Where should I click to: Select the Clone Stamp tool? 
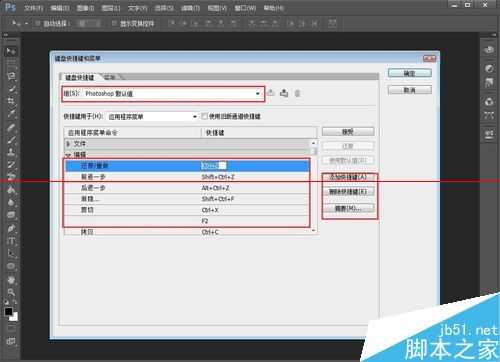pyautogui.click(x=11, y=152)
